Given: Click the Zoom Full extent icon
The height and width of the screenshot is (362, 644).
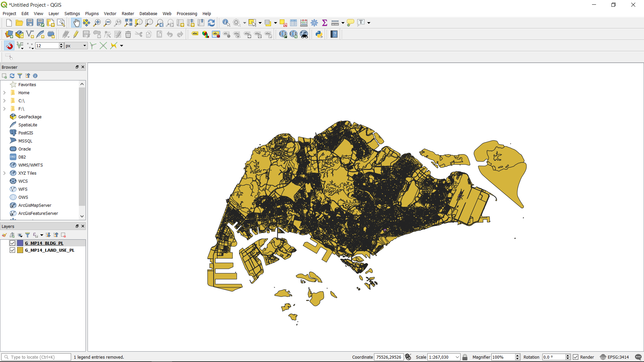Looking at the screenshot, I should [128, 23].
